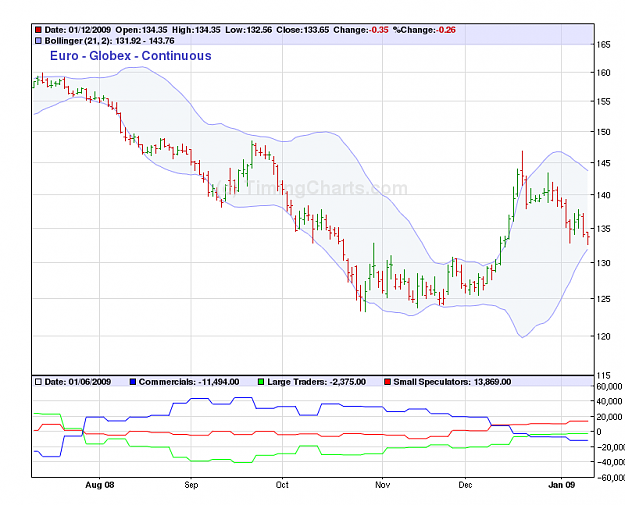Viewport: 625px width, 505px height.
Task: Click the green Large Traders legend square
Action: click(261, 382)
